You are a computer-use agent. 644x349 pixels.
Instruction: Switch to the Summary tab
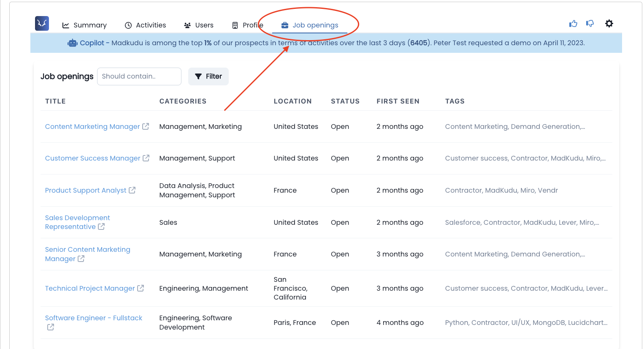(x=84, y=25)
